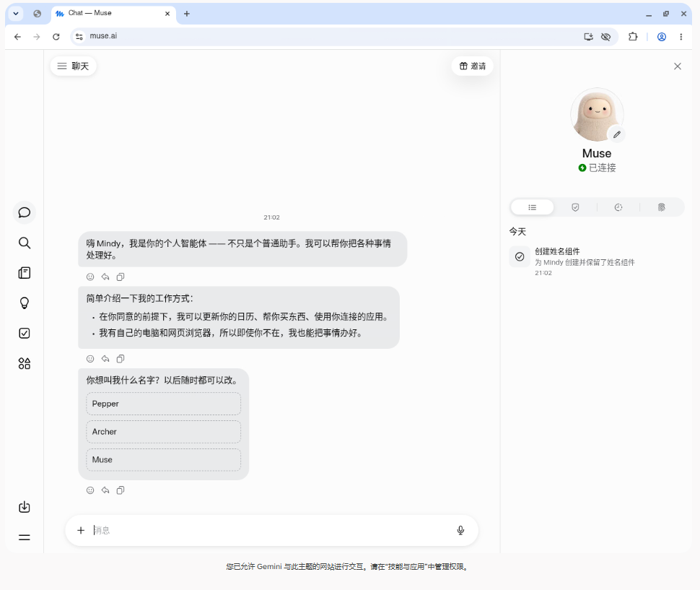This screenshot has width=700, height=590.
Task: React with emoji to the 简单介绍 message
Action: pos(90,359)
